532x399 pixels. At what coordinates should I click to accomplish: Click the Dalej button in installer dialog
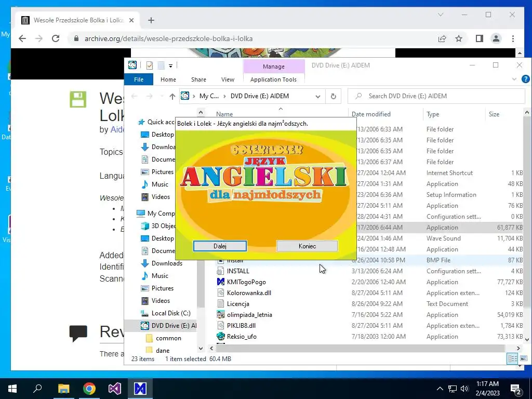coord(220,246)
